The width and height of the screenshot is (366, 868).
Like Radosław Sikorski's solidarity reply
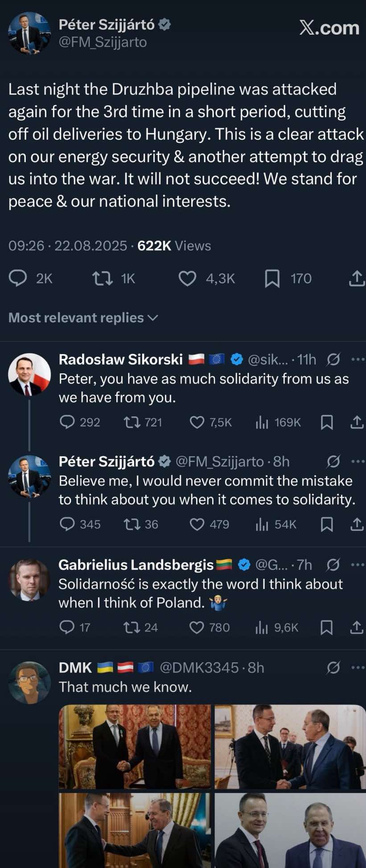[x=197, y=422]
